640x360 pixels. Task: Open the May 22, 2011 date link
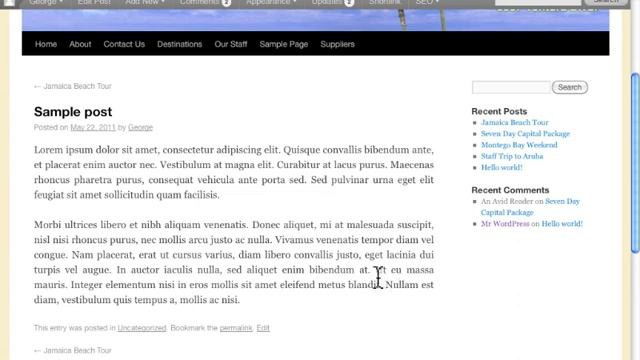tap(93, 127)
